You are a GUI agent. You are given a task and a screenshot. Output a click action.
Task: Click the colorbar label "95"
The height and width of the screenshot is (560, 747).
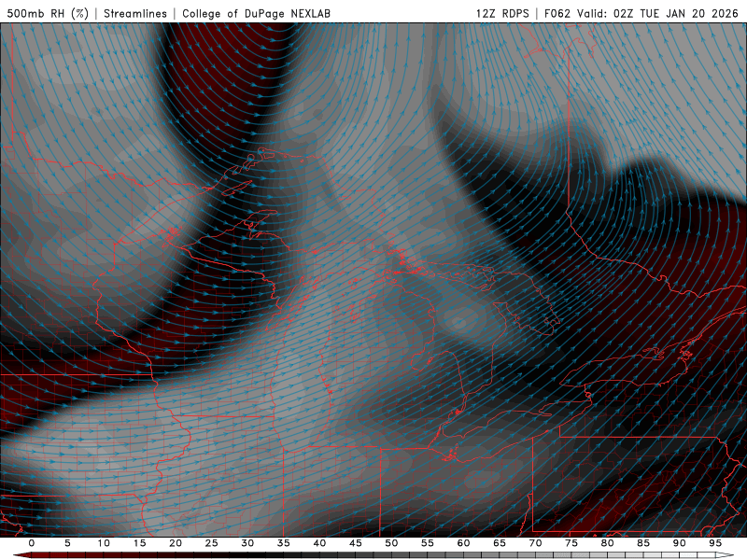point(715,543)
